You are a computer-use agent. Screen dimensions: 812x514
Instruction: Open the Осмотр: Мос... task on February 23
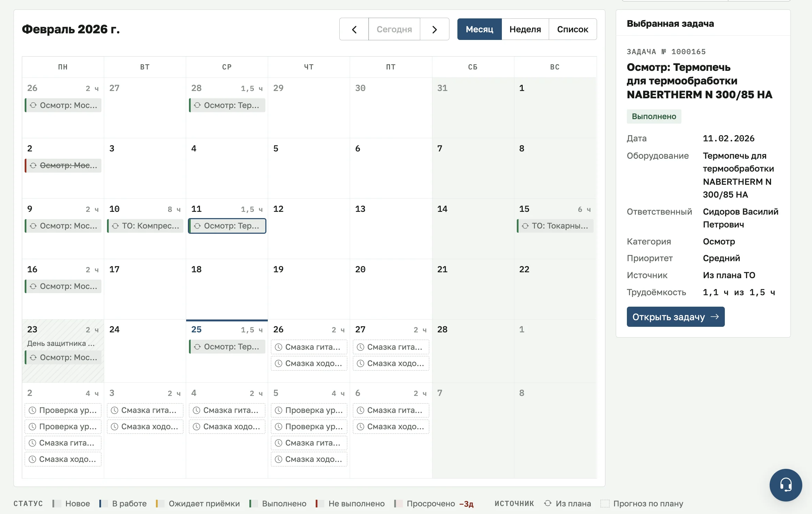point(63,357)
